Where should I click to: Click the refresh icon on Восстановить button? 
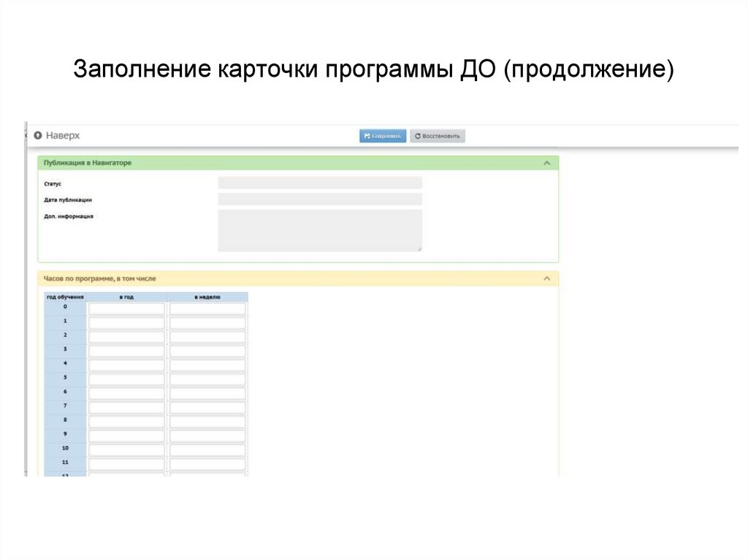417,135
